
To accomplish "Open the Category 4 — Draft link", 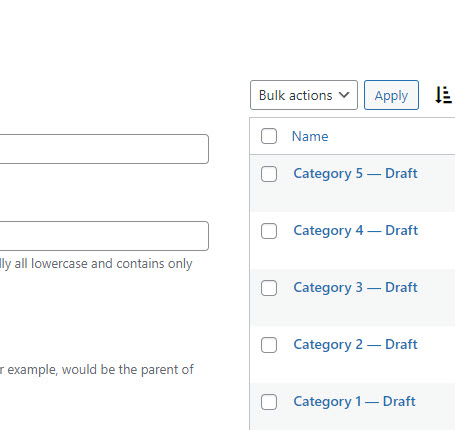I will click(355, 231).
